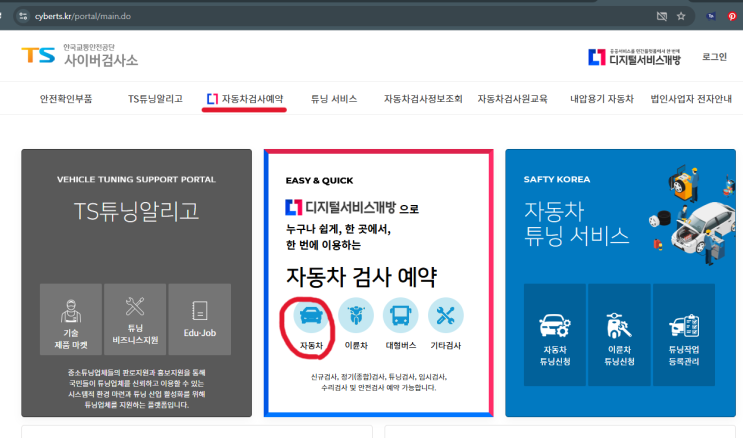This screenshot has width=743, height=438.
Task: Click the 로그인 link
Action: pyautogui.click(x=714, y=57)
